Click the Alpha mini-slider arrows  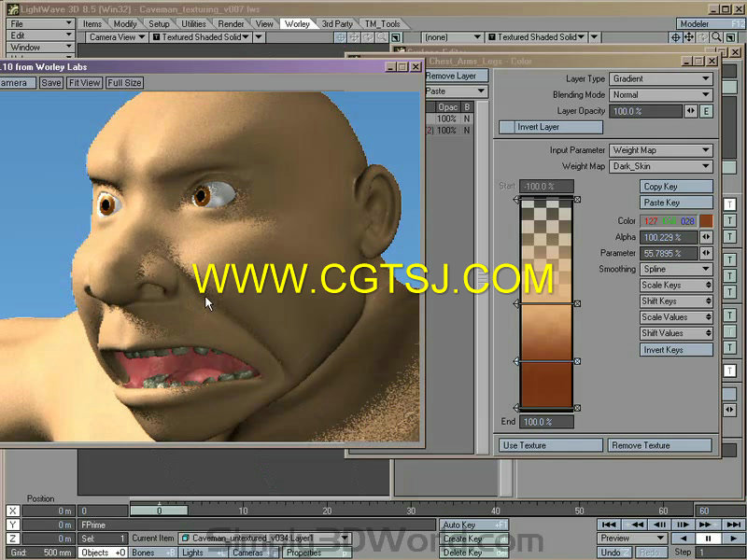click(x=706, y=237)
